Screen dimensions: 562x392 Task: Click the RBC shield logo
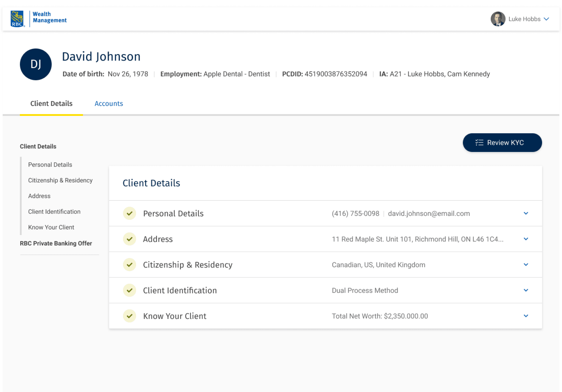click(17, 19)
